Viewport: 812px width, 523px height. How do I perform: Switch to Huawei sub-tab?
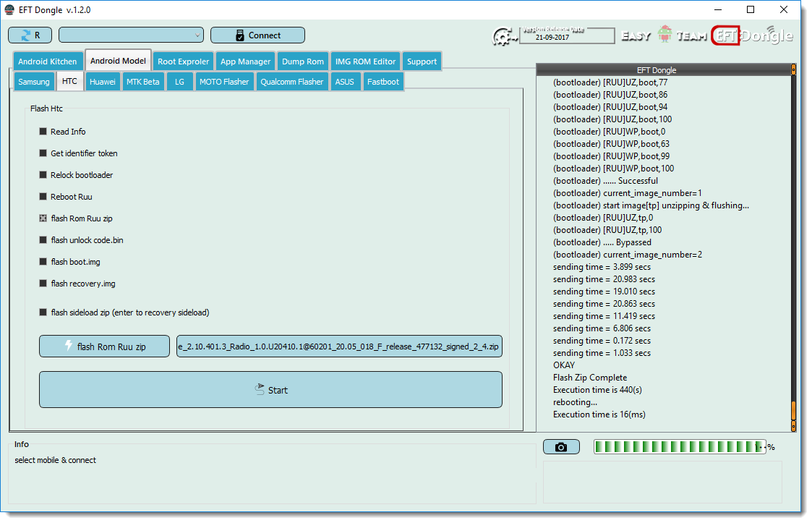103,82
